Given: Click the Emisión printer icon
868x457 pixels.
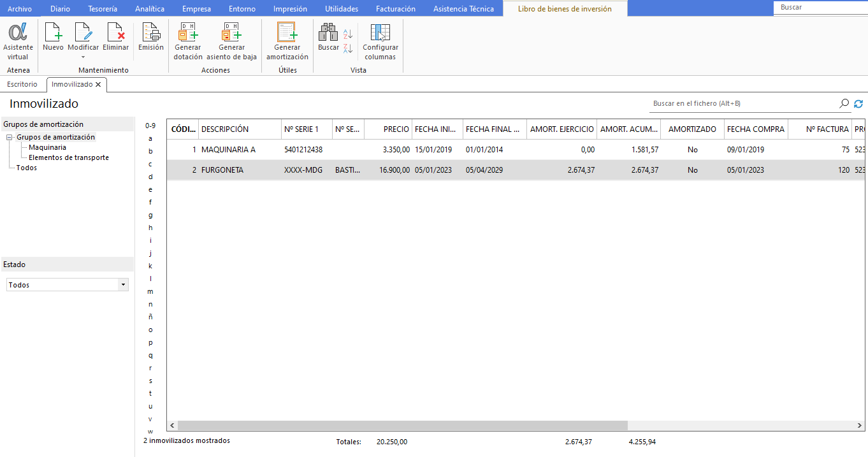Looking at the screenshot, I should point(151,32).
